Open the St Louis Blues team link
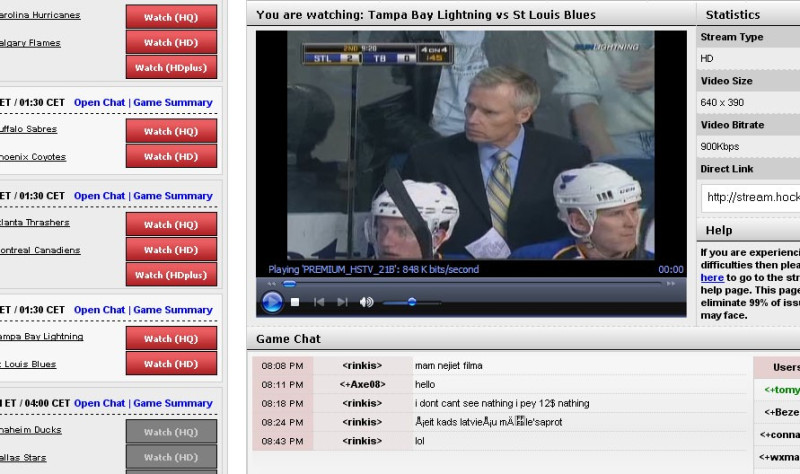 (28, 364)
